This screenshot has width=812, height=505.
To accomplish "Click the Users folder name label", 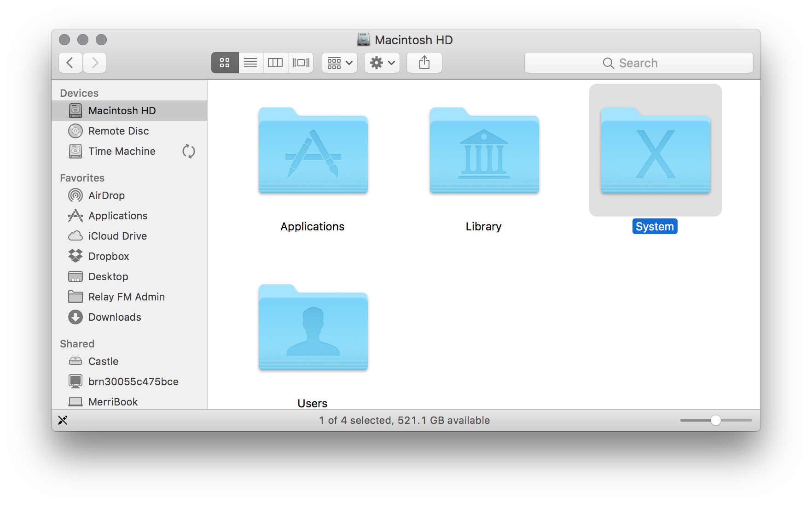I will point(312,403).
